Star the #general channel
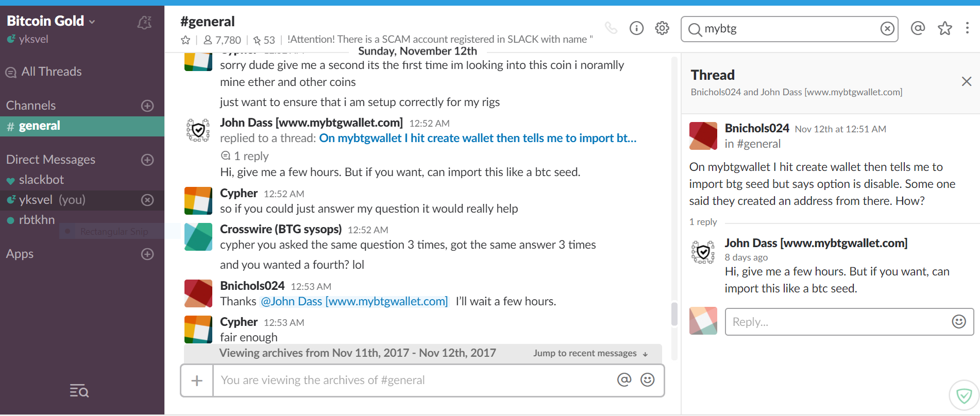Image resolution: width=980 pixels, height=416 pixels. click(x=185, y=40)
